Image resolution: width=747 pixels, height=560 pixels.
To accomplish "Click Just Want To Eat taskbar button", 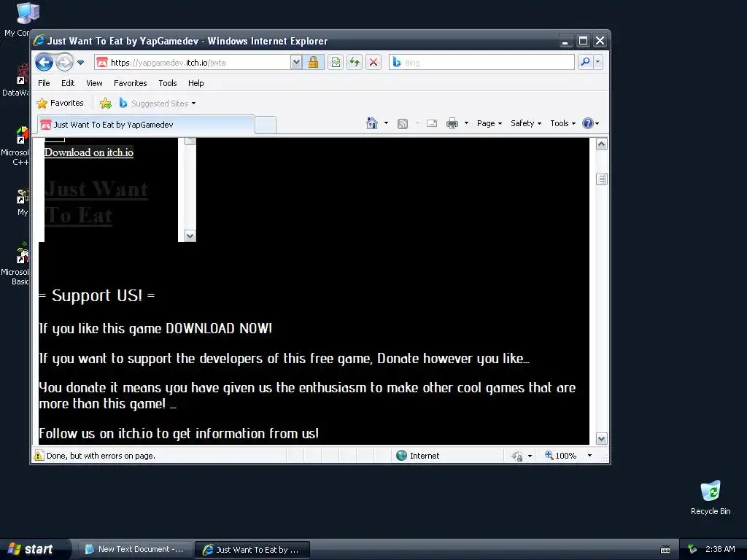I will (x=252, y=550).
